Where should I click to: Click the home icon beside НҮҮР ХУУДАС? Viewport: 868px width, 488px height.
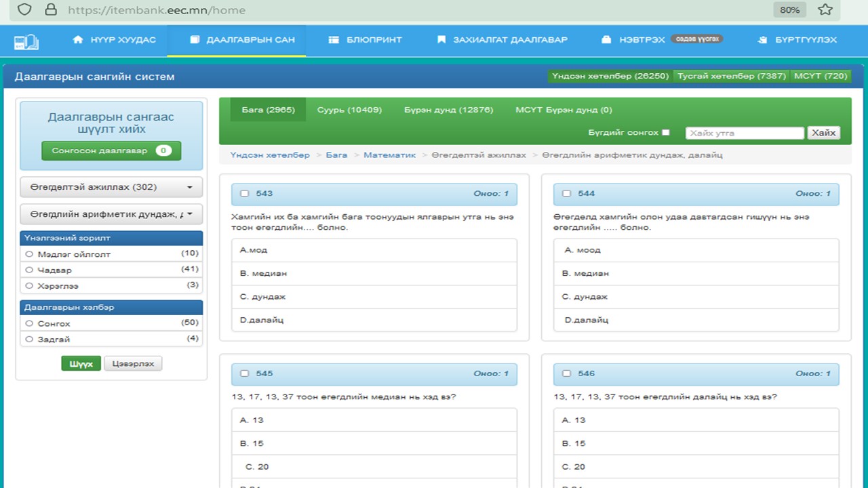pos(78,40)
